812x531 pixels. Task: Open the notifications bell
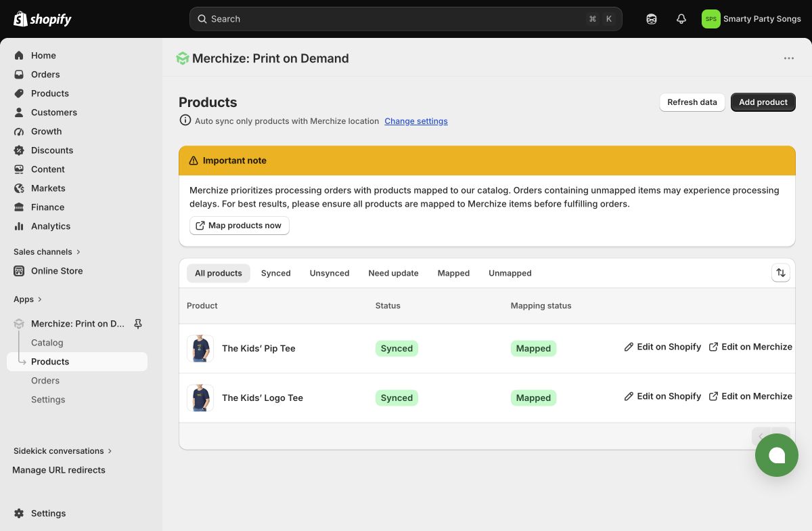(681, 19)
